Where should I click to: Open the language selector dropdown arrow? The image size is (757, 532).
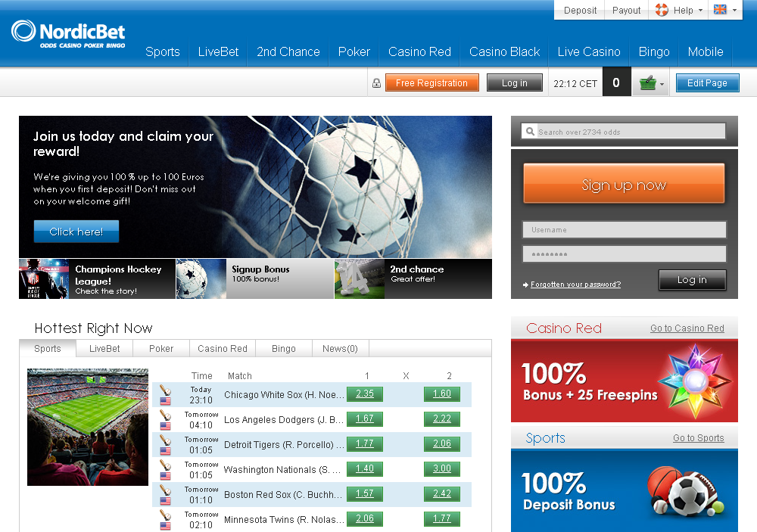pyautogui.click(x=734, y=10)
